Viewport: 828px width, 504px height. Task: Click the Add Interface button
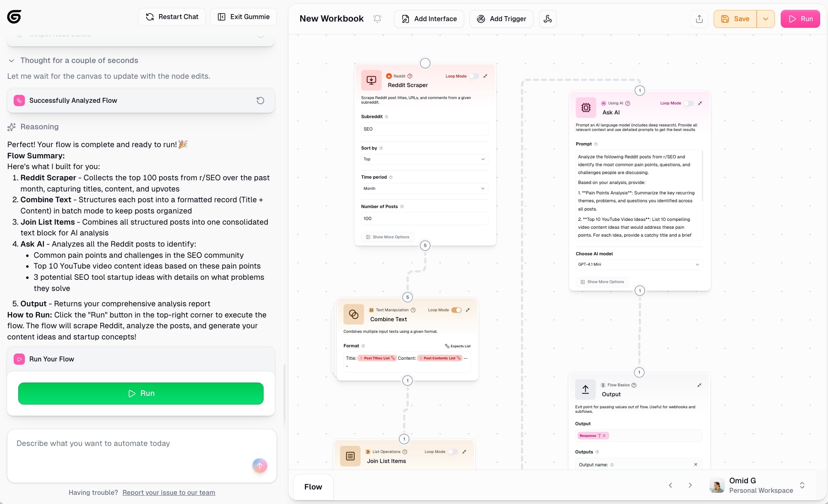pyautogui.click(x=429, y=19)
